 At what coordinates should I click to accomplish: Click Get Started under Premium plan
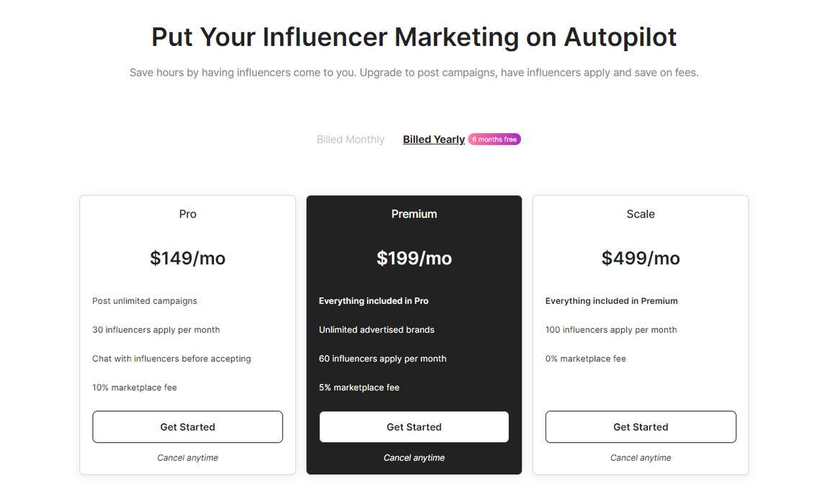(414, 427)
